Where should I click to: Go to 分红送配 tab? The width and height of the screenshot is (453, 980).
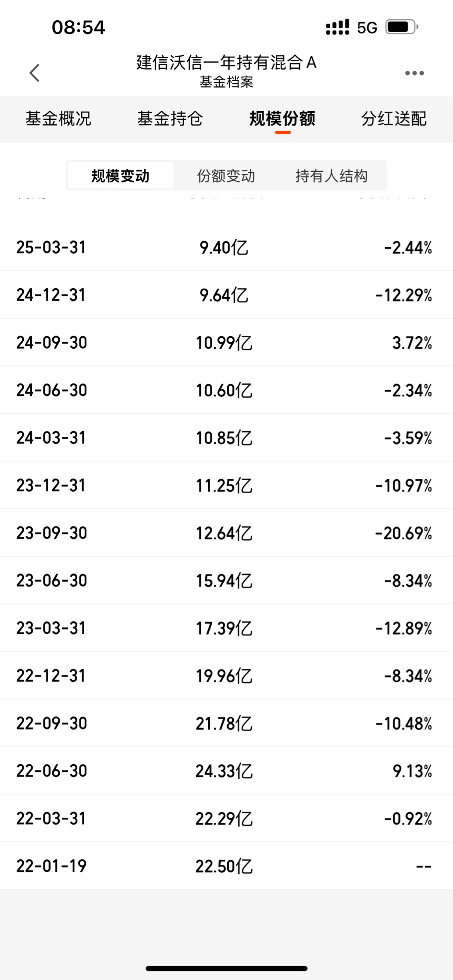[x=394, y=119]
